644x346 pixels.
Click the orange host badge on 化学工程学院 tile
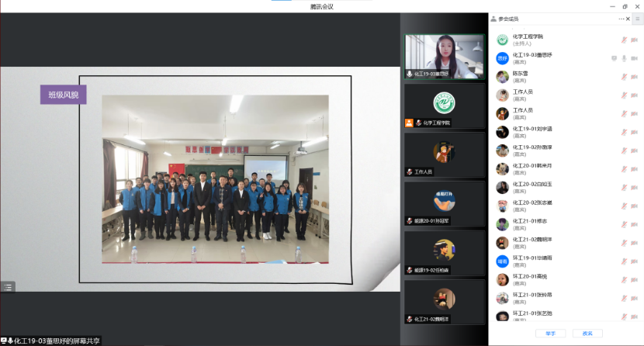pos(409,123)
